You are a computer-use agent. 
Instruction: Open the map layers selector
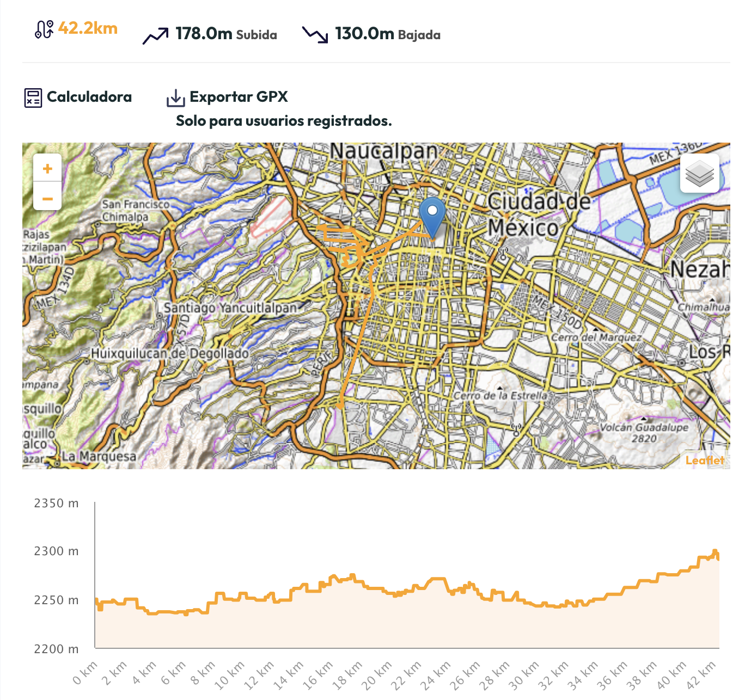(699, 173)
